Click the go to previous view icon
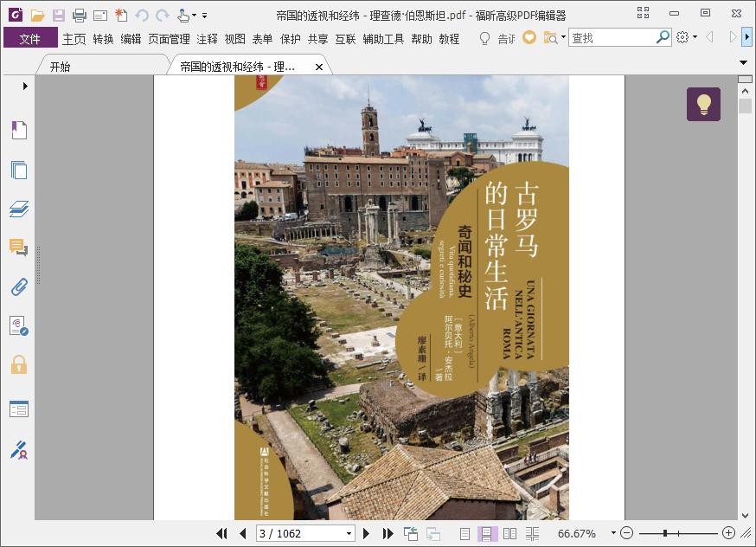This screenshot has height=547, width=756. [411, 533]
